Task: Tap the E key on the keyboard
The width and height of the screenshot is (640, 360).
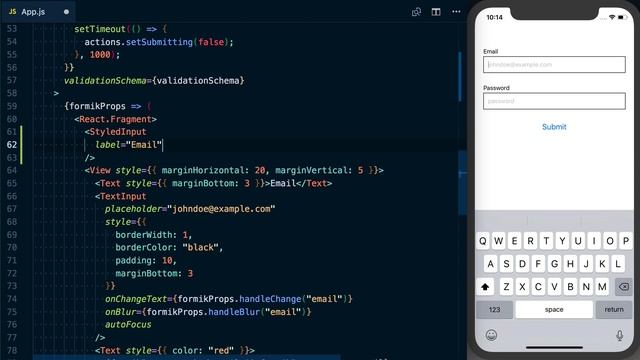Action: click(514, 241)
